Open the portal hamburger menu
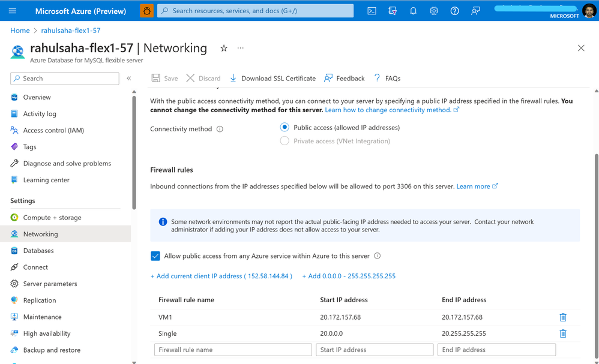The width and height of the screenshot is (599, 364). (x=12, y=11)
